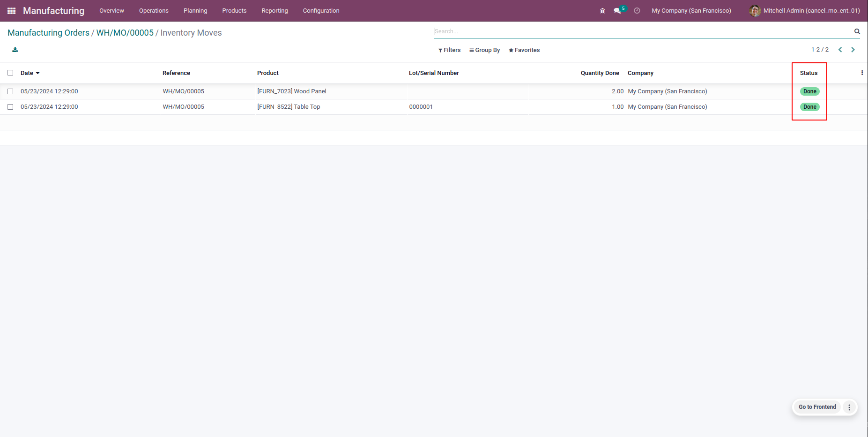Open the Overview menu
The width and height of the screenshot is (868, 437).
pyautogui.click(x=111, y=11)
